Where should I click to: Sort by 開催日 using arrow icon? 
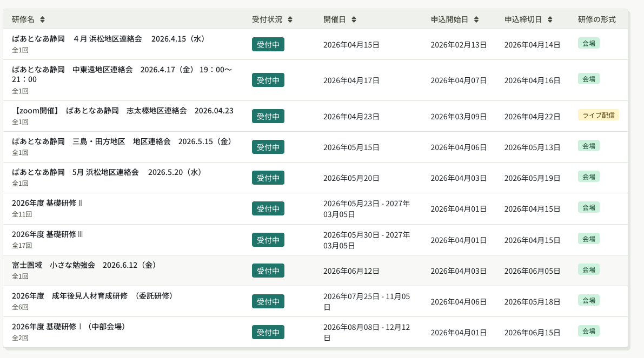point(354,19)
